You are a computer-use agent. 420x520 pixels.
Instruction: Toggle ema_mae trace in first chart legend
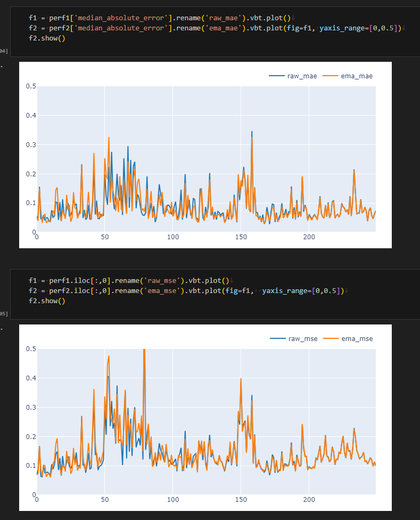348,76
